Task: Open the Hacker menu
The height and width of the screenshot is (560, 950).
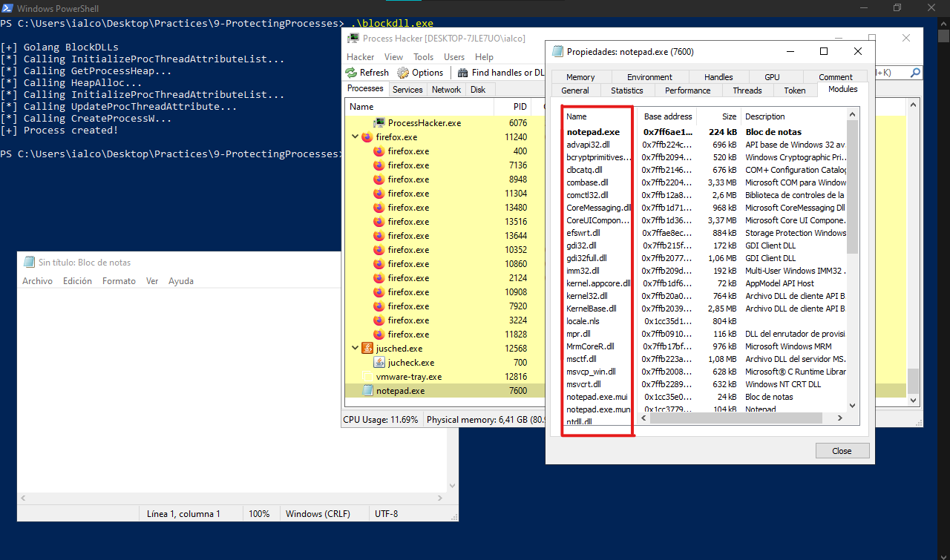Action: [361, 57]
